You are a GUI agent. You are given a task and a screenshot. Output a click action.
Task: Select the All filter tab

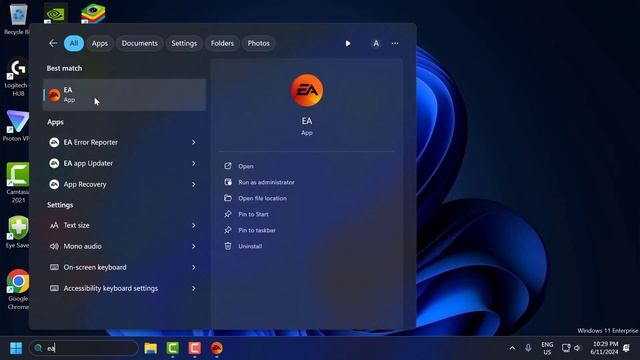tap(74, 43)
